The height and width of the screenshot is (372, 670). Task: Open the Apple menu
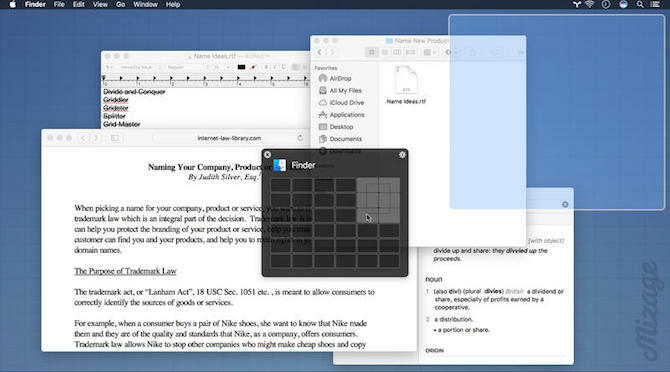[x=12, y=4]
